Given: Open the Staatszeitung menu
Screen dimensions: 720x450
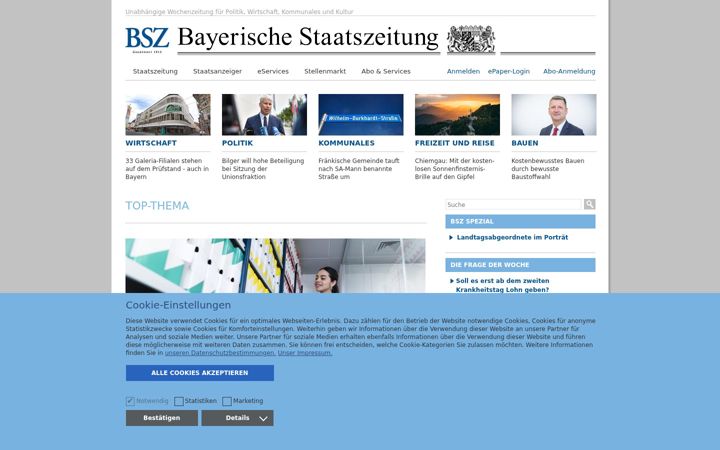Looking at the screenshot, I should click(155, 71).
